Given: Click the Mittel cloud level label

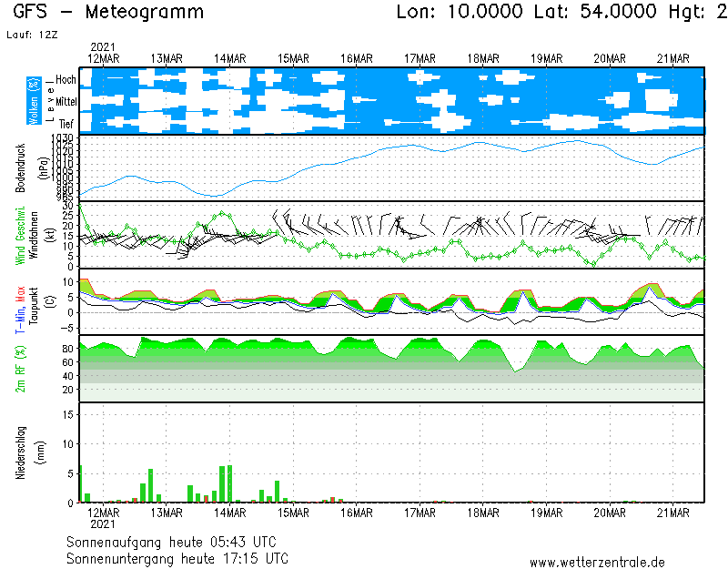Looking at the screenshot, I should tap(66, 102).
